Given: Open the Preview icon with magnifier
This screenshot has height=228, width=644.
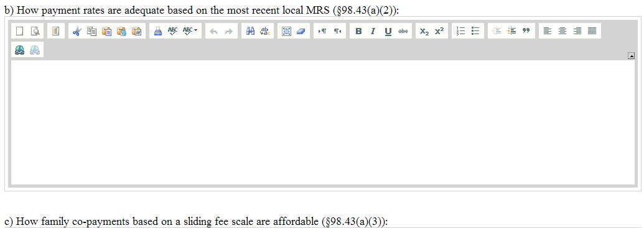Looking at the screenshot, I should pyautogui.click(x=35, y=31).
